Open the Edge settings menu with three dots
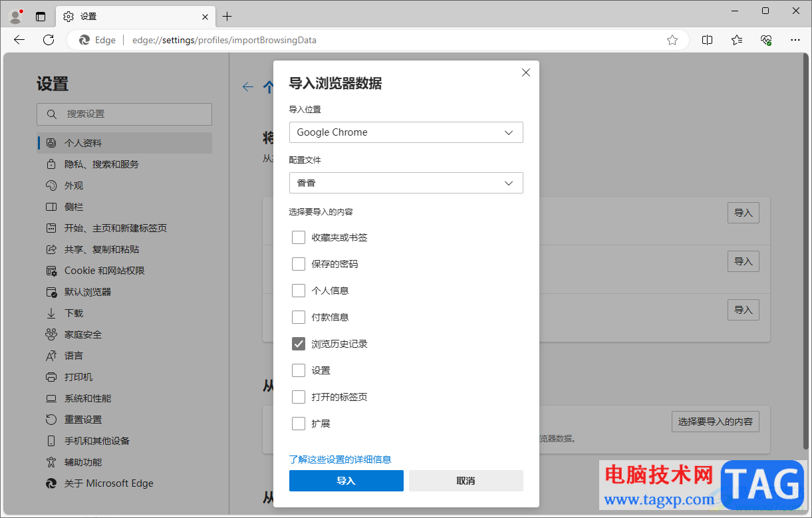This screenshot has width=812, height=518. tap(796, 40)
